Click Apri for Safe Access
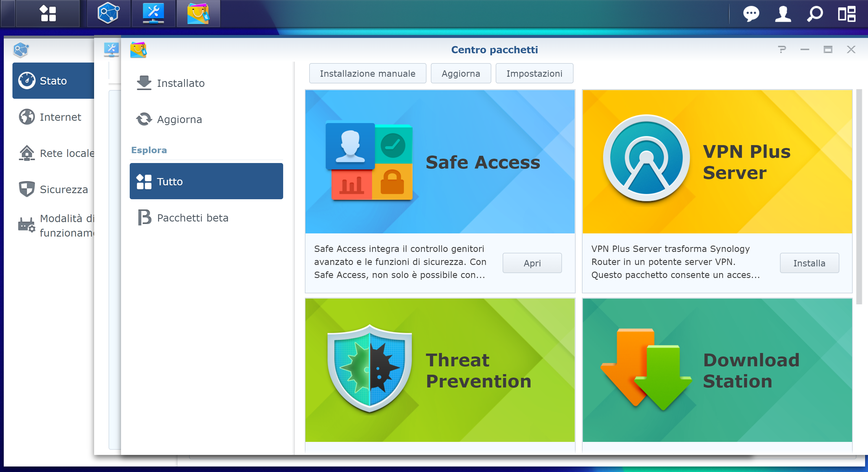Viewport: 868px width, 472px height. pyautogui.click(x=532, y=263)
